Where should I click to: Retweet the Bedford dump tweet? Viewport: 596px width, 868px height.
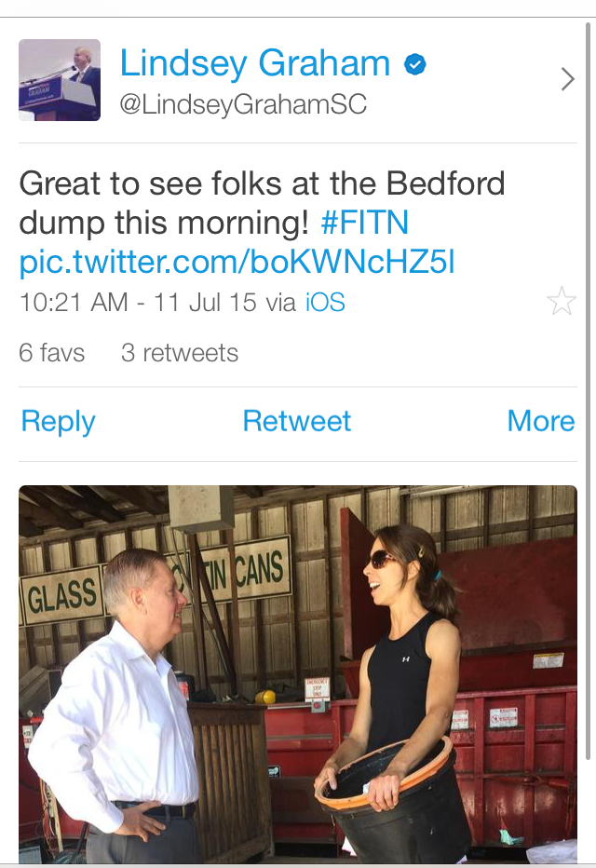pyautogui.click(x=297, y=421)
